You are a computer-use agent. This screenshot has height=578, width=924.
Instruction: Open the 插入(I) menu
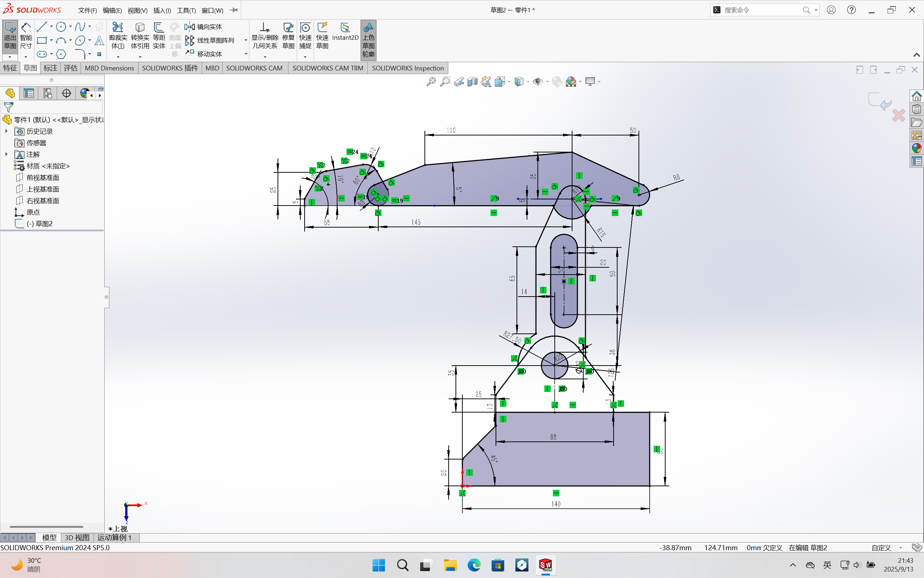tap(162, 10)
